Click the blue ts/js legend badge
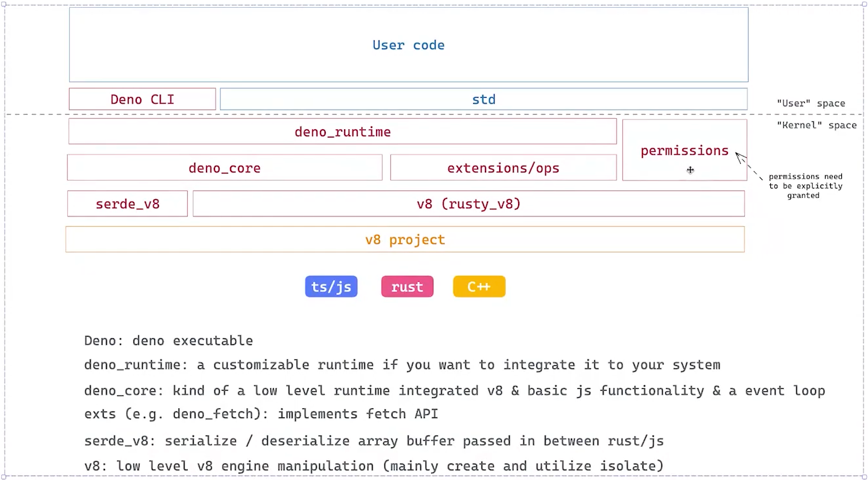Viewport: 868px width, 480px height. coord(331,286)
